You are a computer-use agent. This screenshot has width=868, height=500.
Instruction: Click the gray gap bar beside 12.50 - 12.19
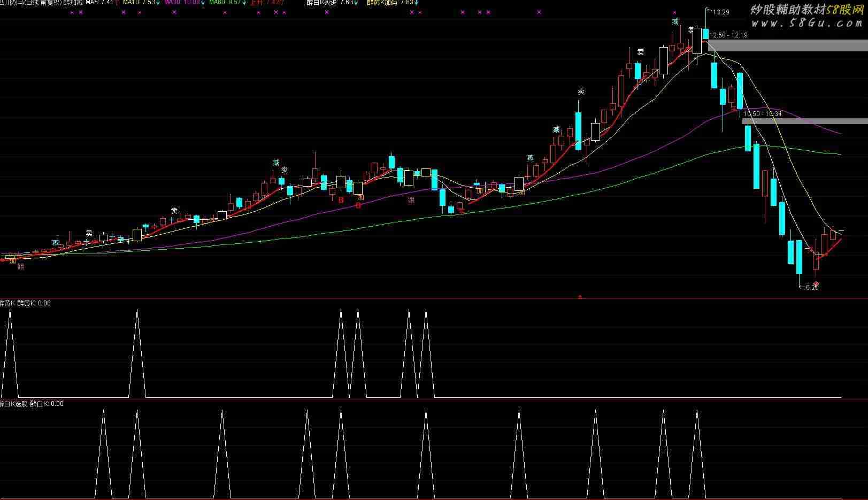tap(788, 45)
